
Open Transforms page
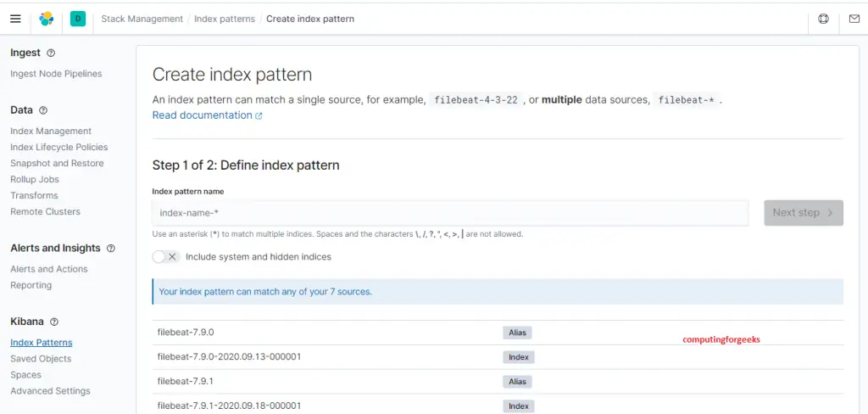34,196
